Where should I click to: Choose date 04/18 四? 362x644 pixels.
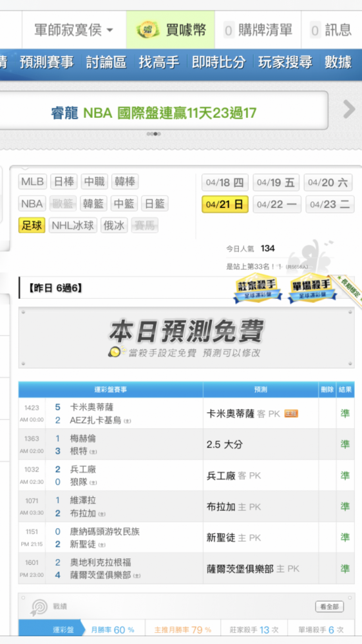225,183
